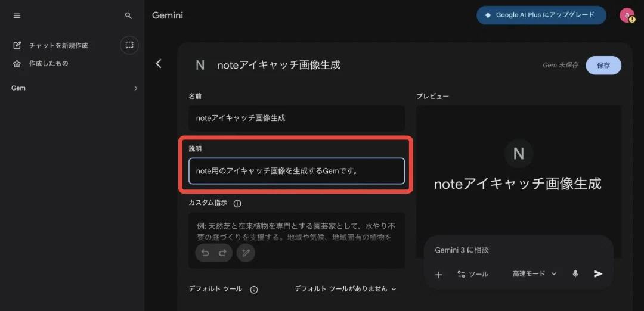Click the 名前 input field
The width and height of the screenshot is (644, 311).
tap(296, 118)
